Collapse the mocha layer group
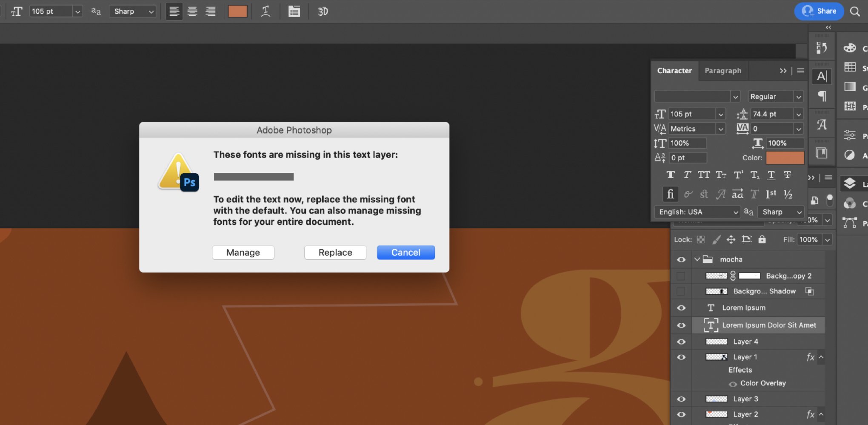Image resolution: width=868 pixels, height=425 pixels. click(697, 259)
